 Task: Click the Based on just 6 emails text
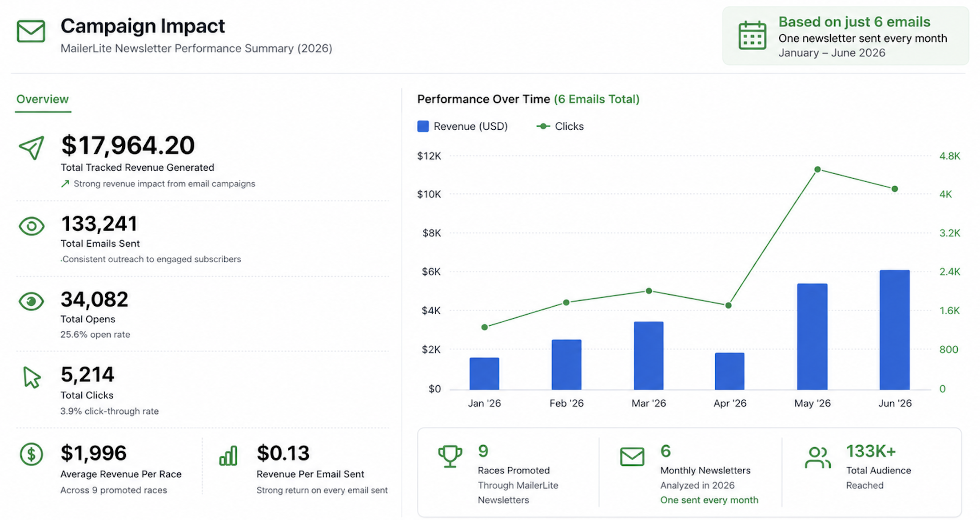pyautogui.click(x=854, y=22)
